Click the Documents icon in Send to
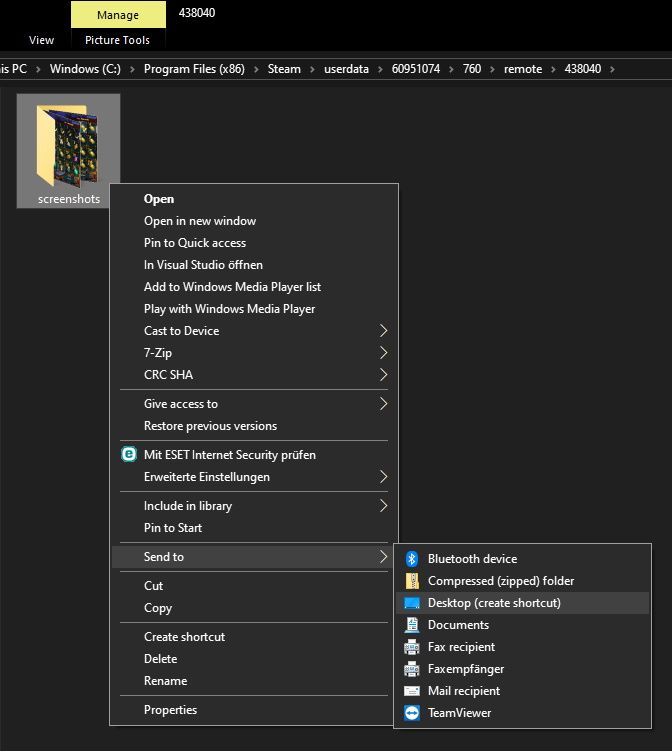 412,625
